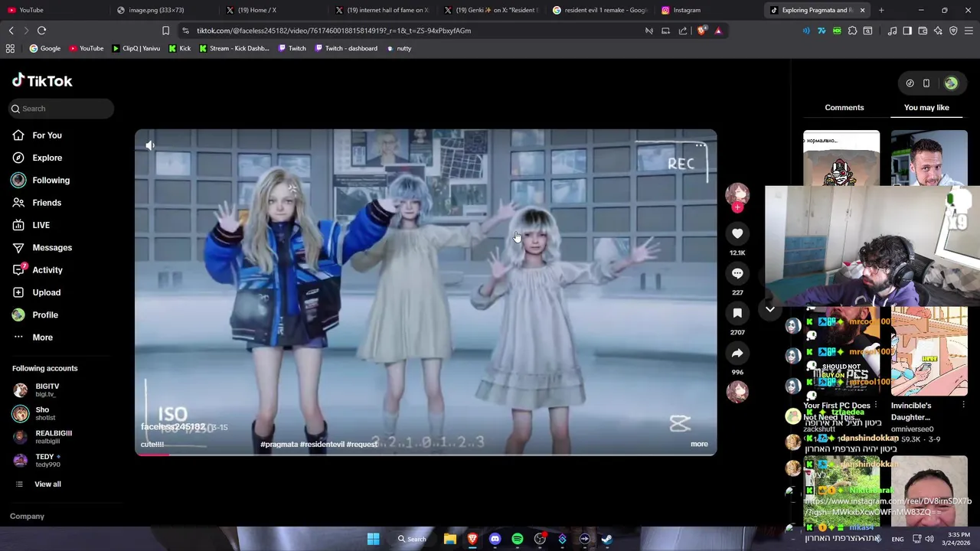Follow the creator with plus badge
980x551 pixels.
click(737, 207)
